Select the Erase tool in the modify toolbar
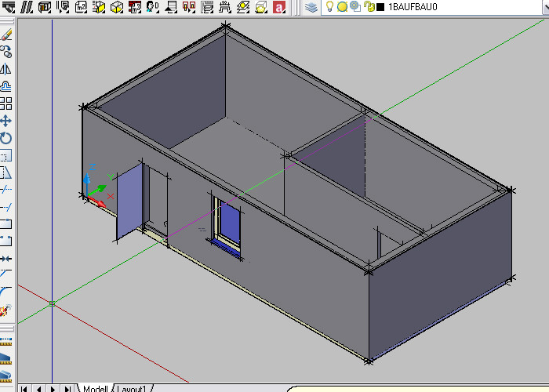 point(6,35)
